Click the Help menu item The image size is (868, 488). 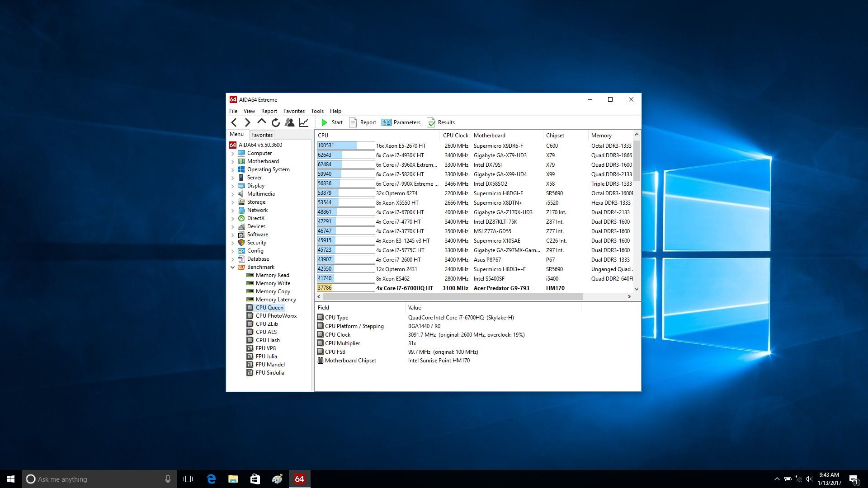335,111
